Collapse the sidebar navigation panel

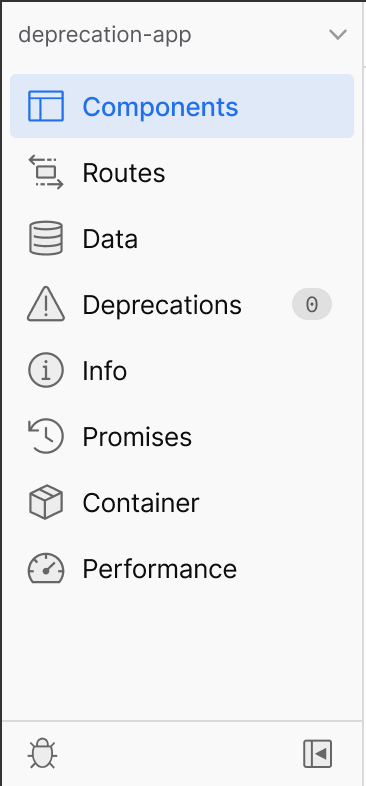tap(317, 753)
